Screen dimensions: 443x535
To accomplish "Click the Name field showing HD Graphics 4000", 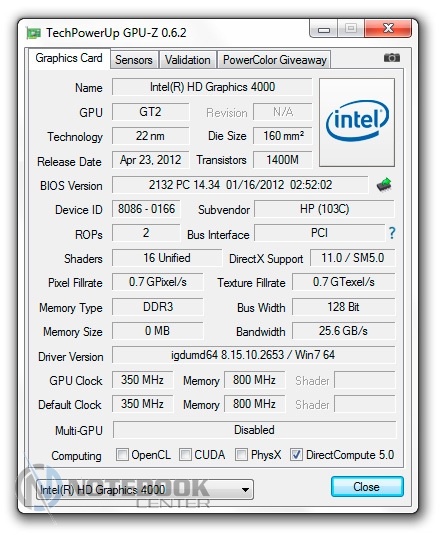I will [212, 87].
